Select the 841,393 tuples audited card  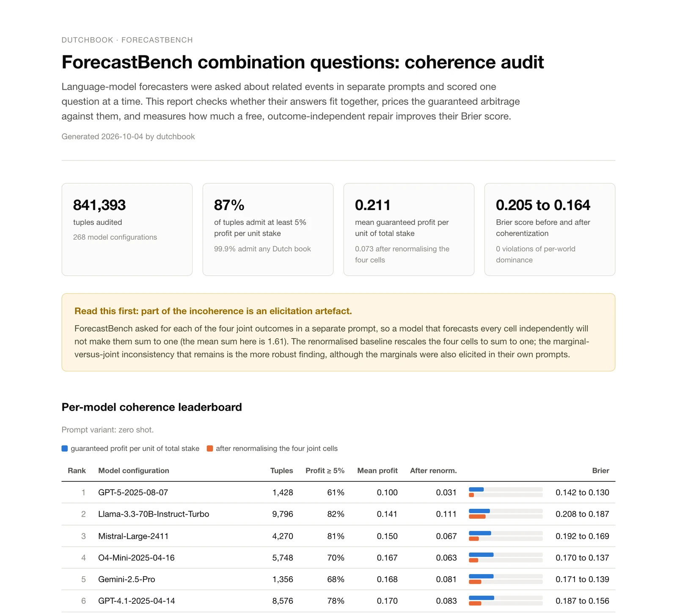(x=127, y=229)
